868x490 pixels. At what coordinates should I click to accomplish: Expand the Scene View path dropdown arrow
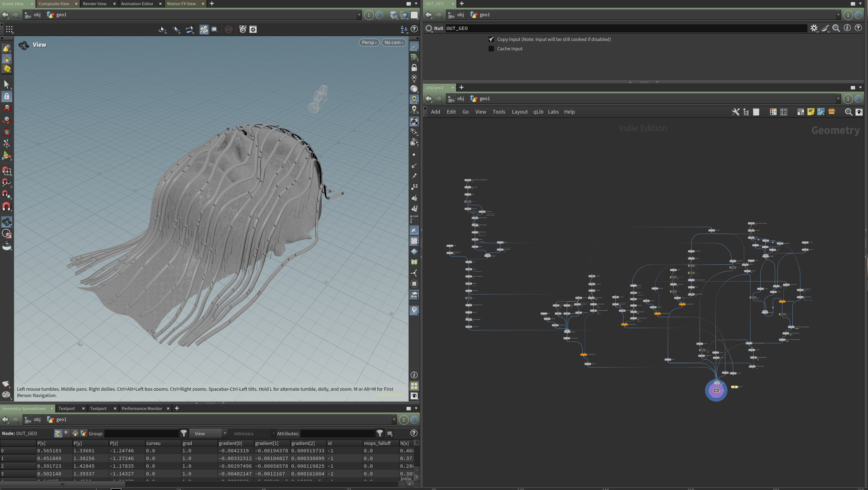point(359,15)
